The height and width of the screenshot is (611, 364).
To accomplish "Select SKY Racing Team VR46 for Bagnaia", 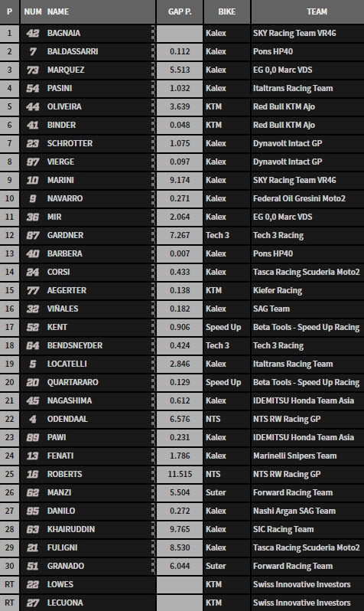I will click(294, 33).
